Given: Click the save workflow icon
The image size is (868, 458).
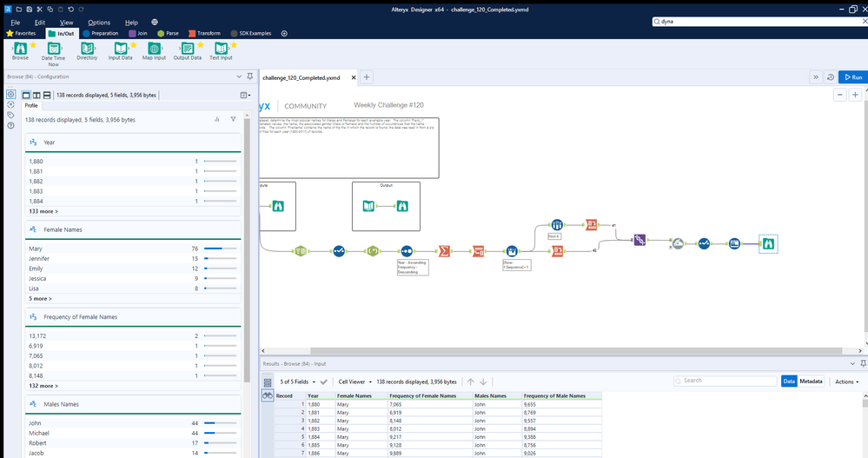Looking at the screenshot, I should click(29, 10).
